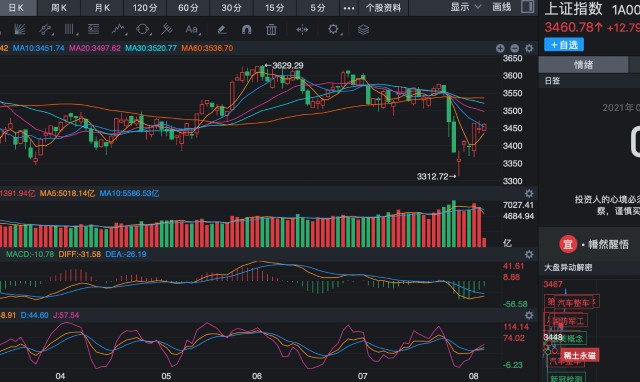640x382 pixels.
Task: Select the eraser tool
Action: click(222, 29)
